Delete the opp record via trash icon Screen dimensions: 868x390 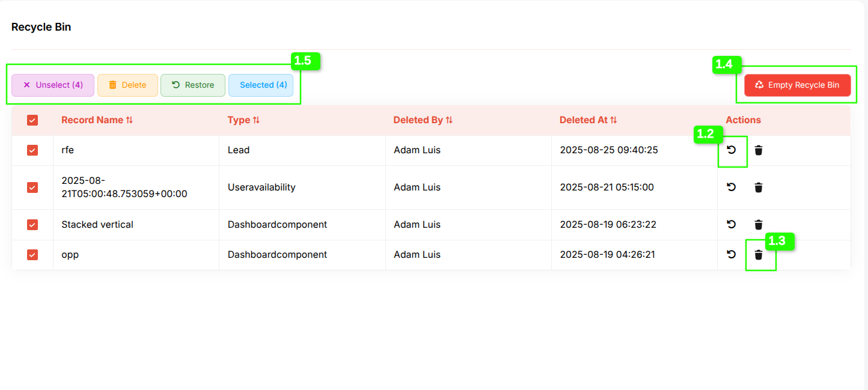[x=759, y=255]
